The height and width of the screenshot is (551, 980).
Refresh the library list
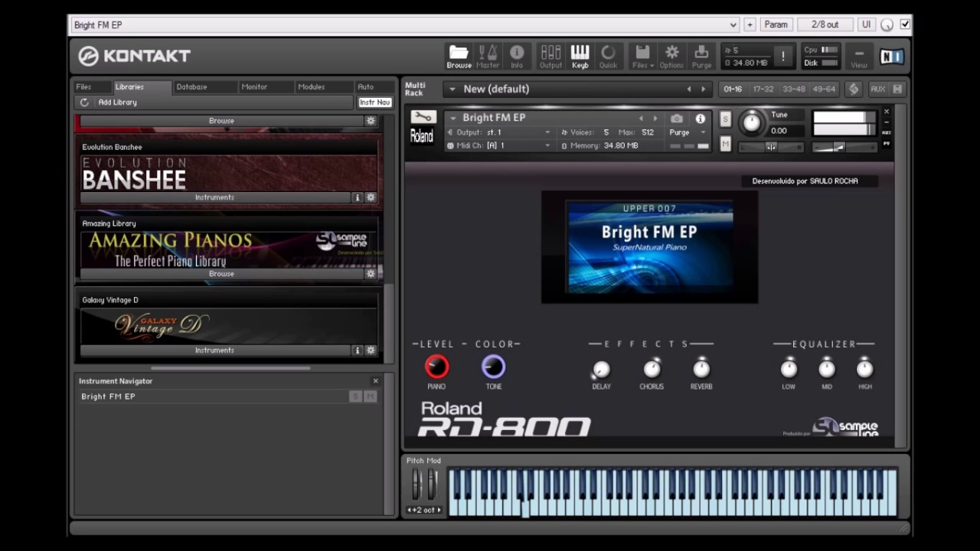pos(84,103)
